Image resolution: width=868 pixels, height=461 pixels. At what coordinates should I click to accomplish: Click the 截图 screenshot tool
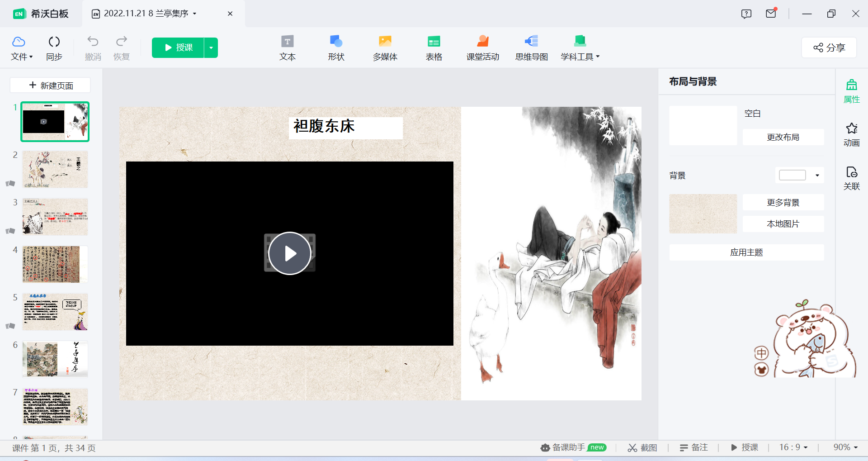pos(642,447)
